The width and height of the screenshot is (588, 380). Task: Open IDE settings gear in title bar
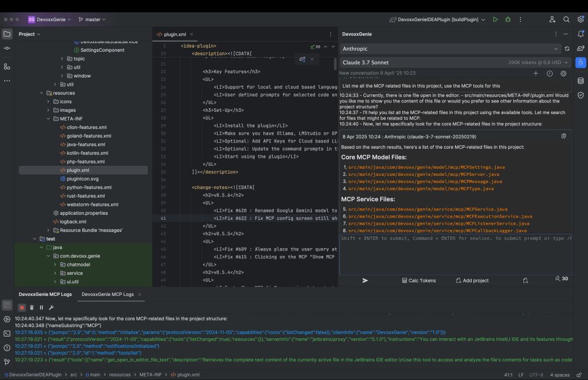[580, 19]
